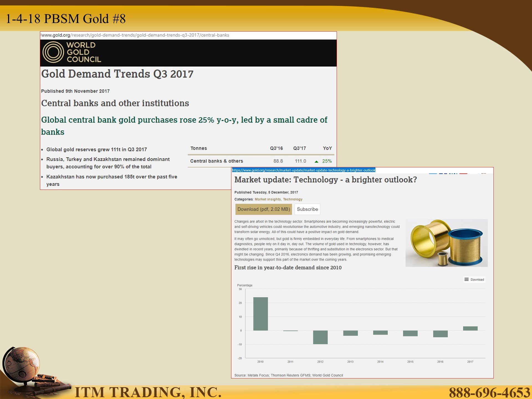532x399 pixels.
Task: Click the Subscribe button
Action: 307,209
